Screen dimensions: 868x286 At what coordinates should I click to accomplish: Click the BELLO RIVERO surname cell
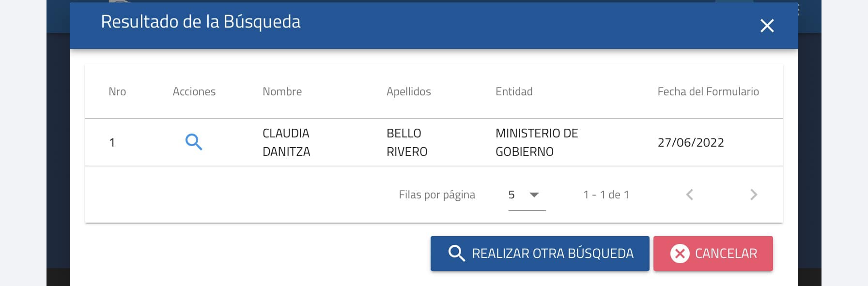(407, 142)
